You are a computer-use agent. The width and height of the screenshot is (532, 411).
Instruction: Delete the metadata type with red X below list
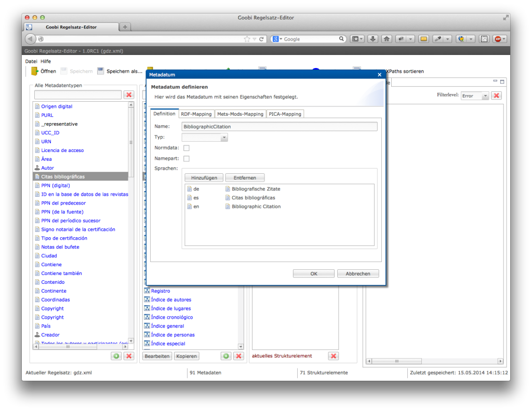(129, 356)
